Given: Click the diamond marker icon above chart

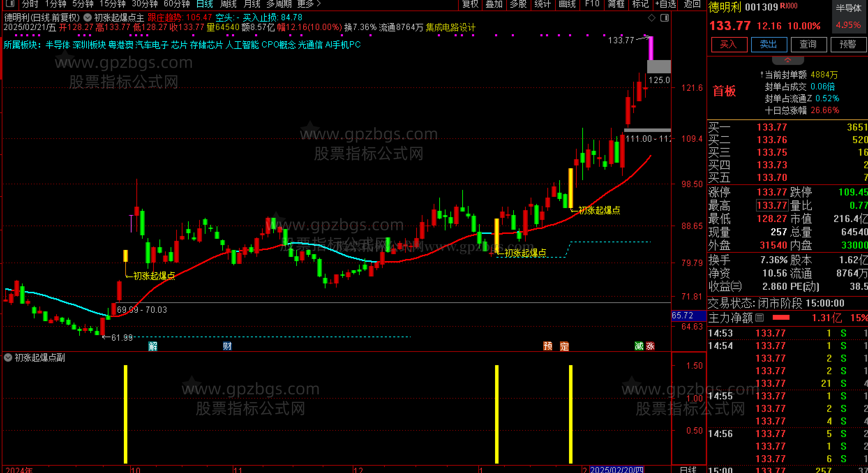Looking at the screenshot, I should tap(651, 18).
